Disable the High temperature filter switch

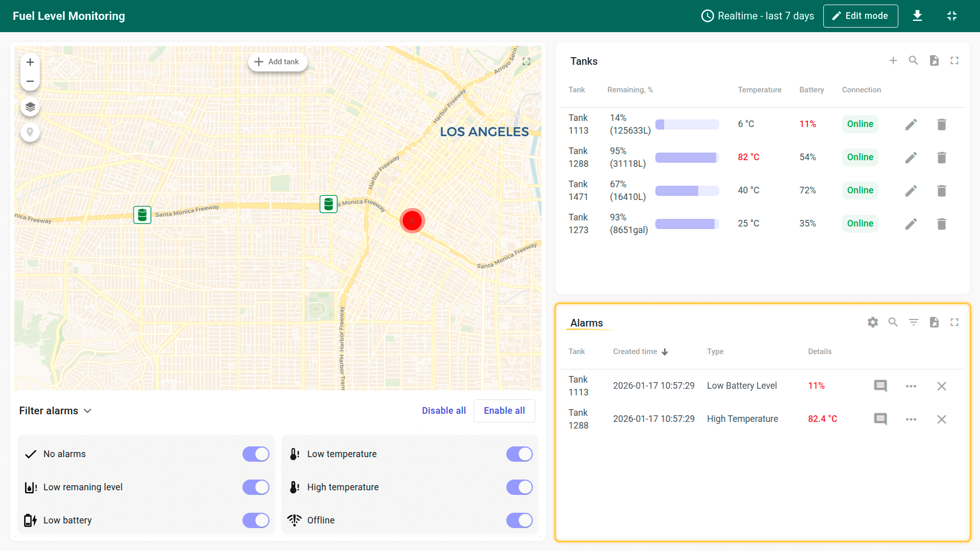[519, 487]
